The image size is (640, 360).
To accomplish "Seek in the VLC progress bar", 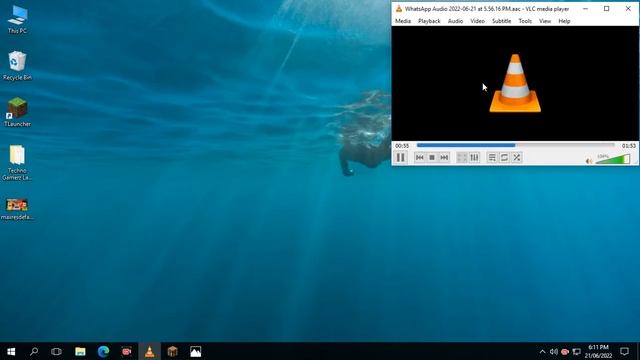I will [x=516, y=145].
